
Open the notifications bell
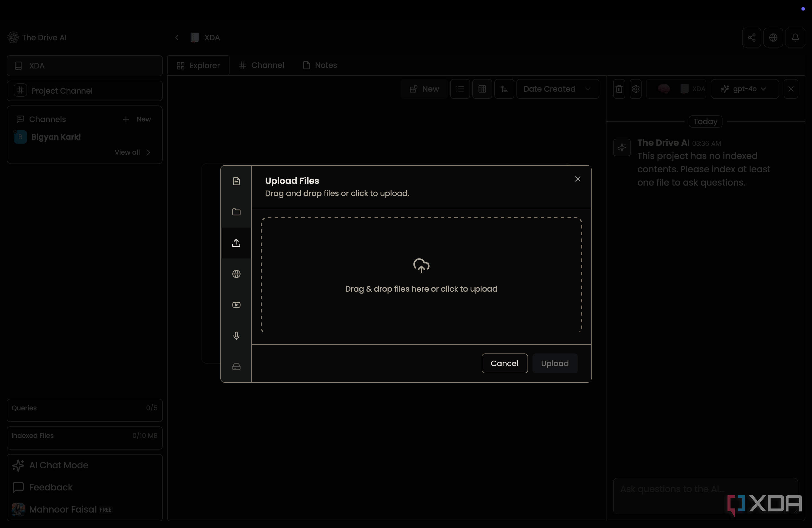tap(795, 38)
